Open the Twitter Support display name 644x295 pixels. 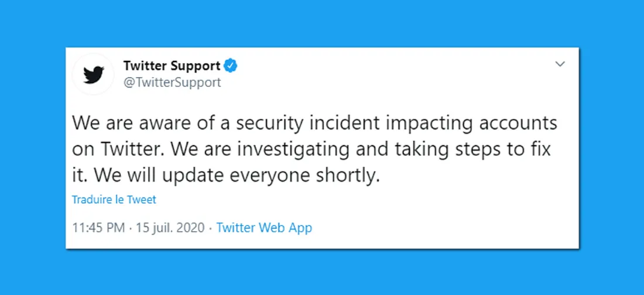tap(172, 66)
